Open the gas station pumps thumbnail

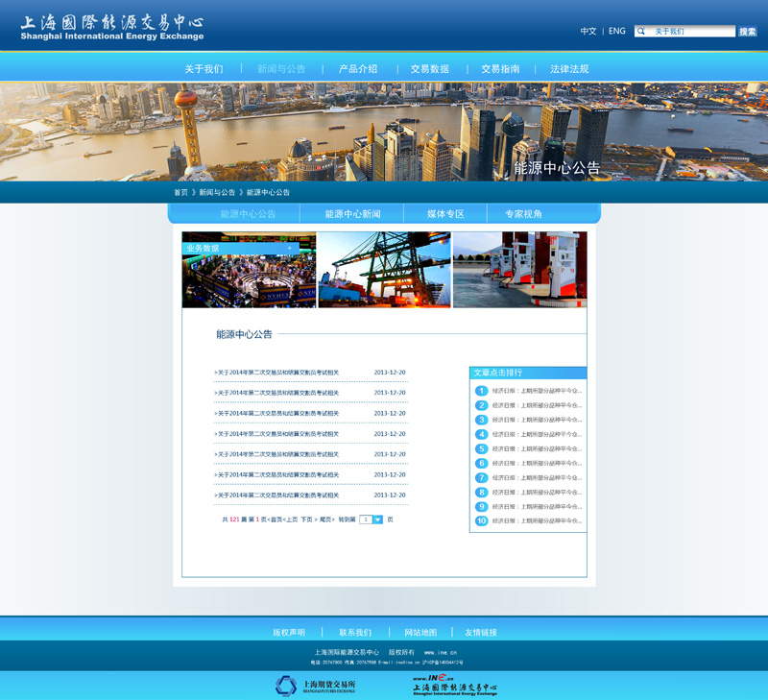[519, 270]
